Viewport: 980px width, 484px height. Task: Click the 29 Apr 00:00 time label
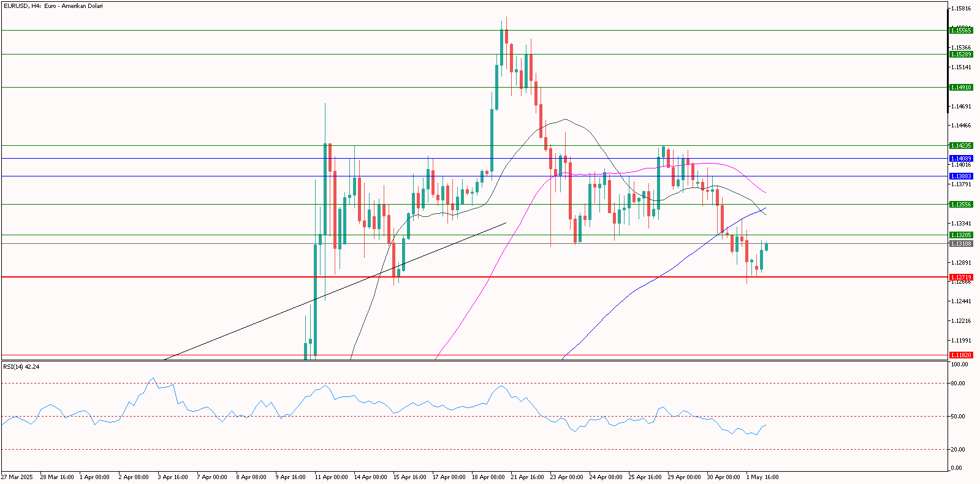[684, 477]
